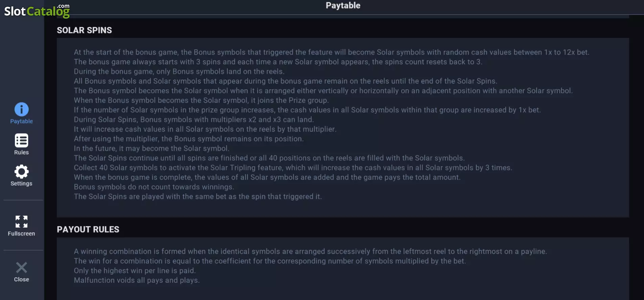The height and width of the screenshot is (300, 644).
Task: Click the blue Paytable info icon
Action: pos(21,109)
